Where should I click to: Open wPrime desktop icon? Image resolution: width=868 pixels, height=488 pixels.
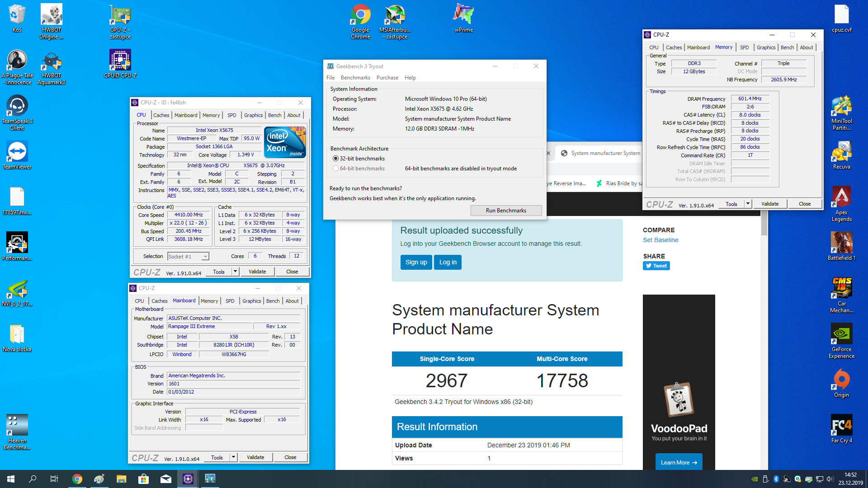(464, 18)
